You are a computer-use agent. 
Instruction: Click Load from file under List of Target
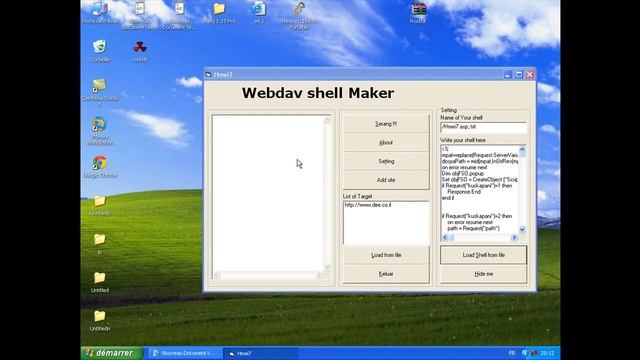pos(386,255)
